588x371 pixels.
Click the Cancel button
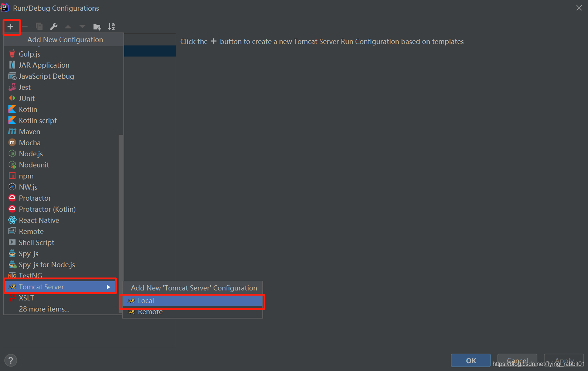coord(517,361)
